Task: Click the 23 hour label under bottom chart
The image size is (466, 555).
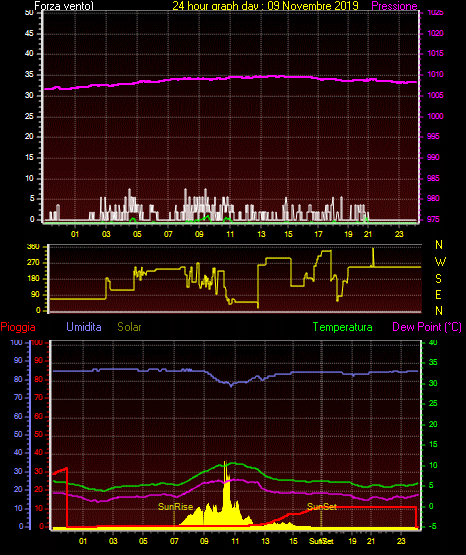Action: tap(401, 541)
